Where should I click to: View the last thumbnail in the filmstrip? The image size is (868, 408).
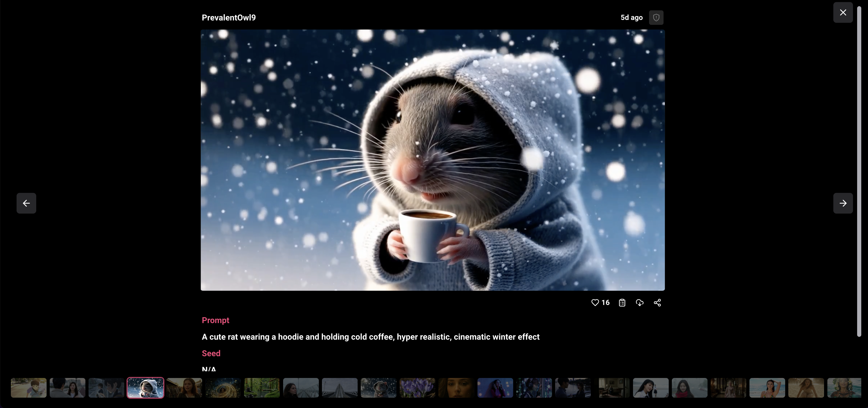point(845,388)
